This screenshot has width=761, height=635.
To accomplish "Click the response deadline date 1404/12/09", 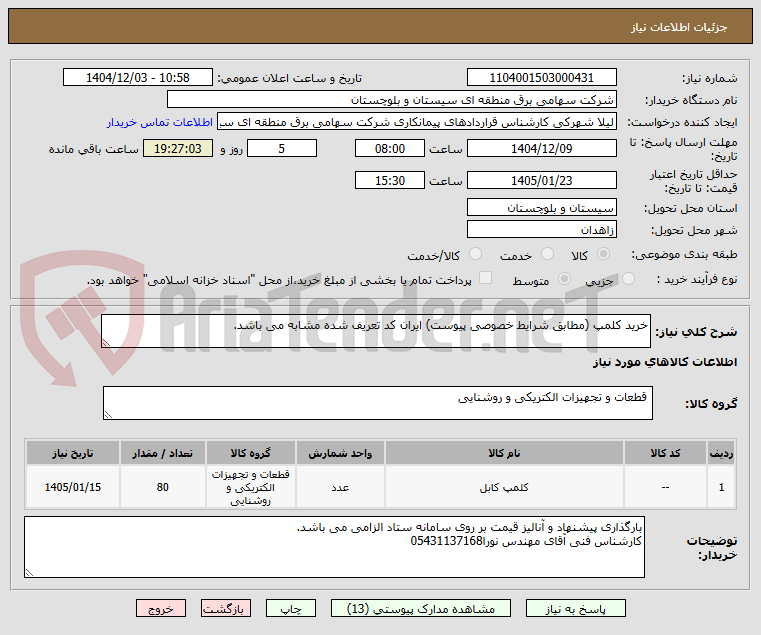I will click(x=542, y=149).
